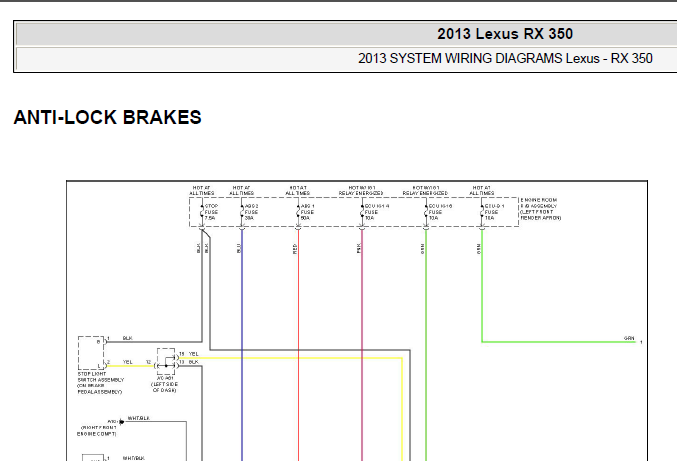This screenshot has width=677, height=461.
Task: Select the yellow wire from switch terminal 2
Action: pyautogui.click(x=130, y=366)
